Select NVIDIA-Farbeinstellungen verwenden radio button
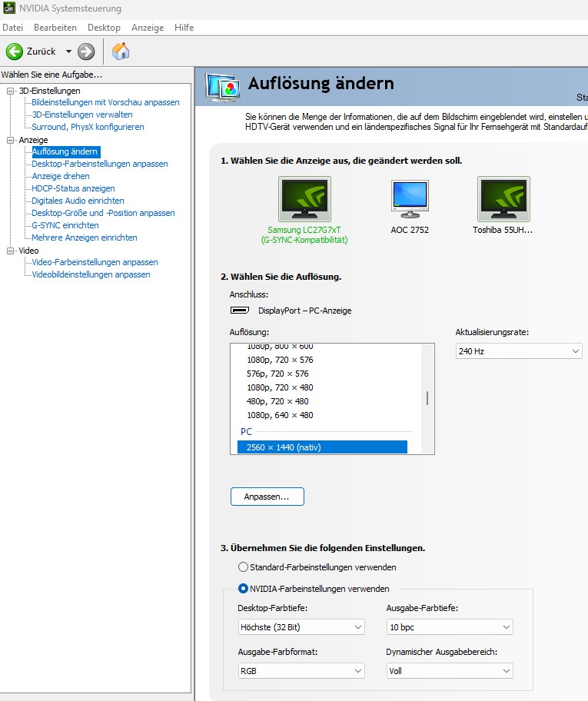Viewport: 588px width, 701px height. point(243,588)
